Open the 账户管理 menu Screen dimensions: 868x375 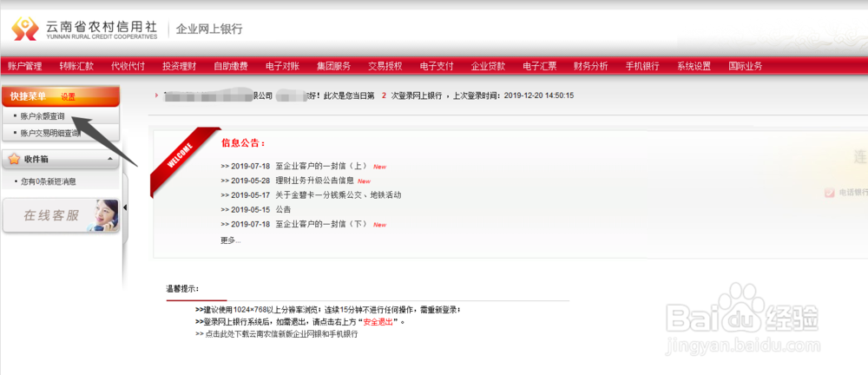pos(24,67)
